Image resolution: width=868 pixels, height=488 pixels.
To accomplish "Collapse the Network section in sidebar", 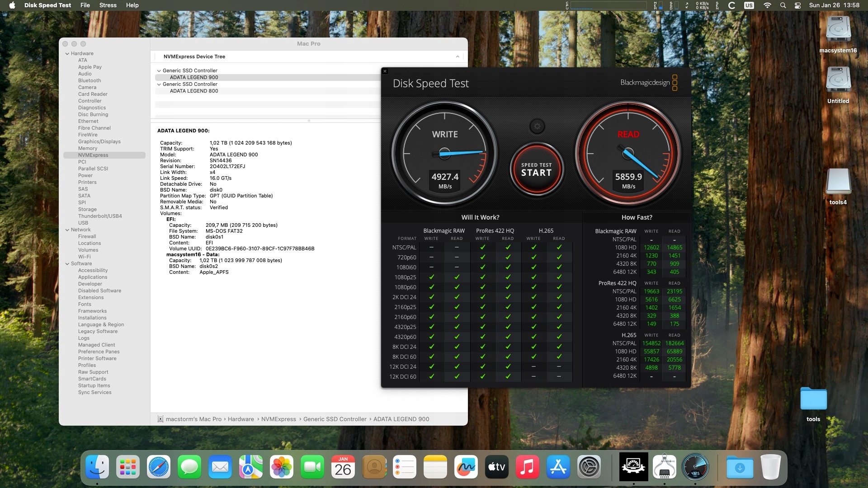I will (67, 230).
